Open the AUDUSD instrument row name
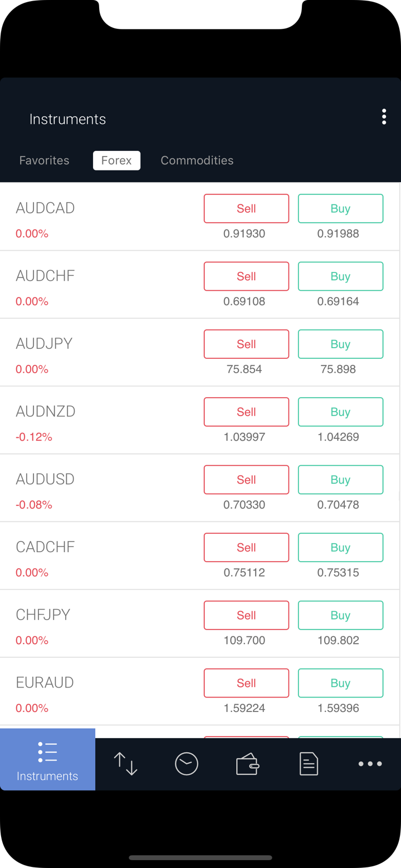This screenshot has height=868, width=401. click(45, 479)
